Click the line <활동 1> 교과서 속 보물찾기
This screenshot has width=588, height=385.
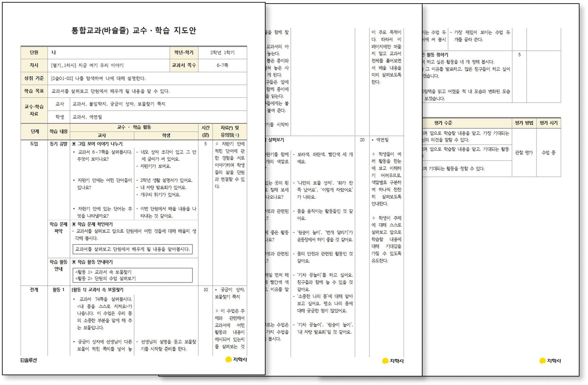(103, 272)
